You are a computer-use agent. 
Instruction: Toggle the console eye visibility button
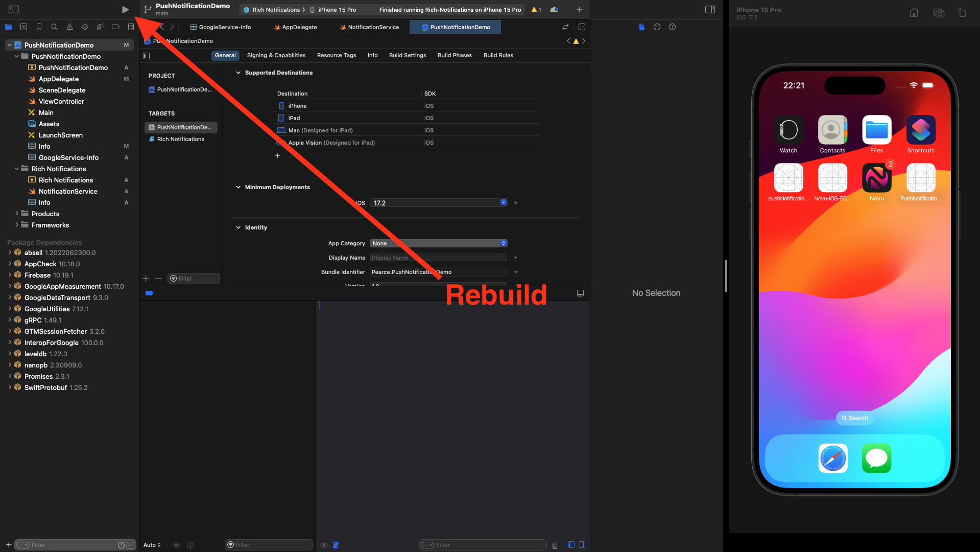[x=324, y=545]
